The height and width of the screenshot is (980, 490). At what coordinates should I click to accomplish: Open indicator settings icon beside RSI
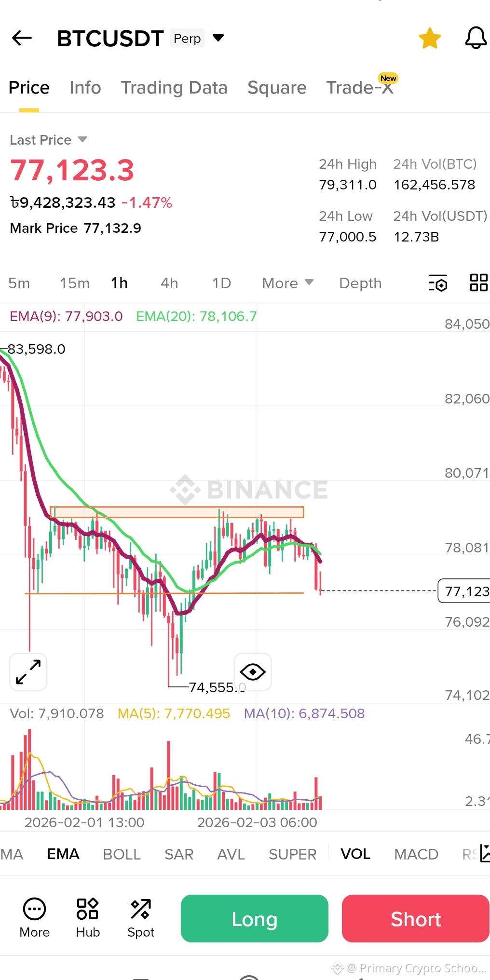pyautogui.click(x=485, y=854)
